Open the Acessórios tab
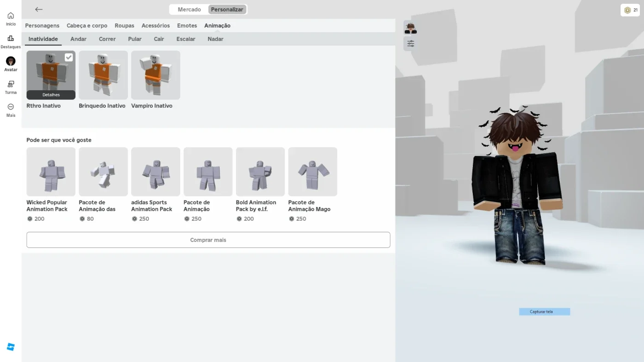 coord(155,26)
